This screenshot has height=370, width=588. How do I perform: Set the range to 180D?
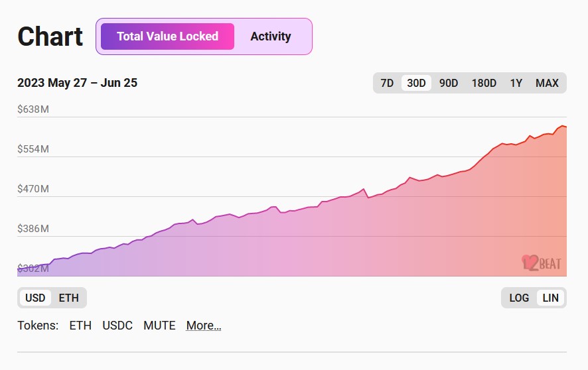[484, 83]
